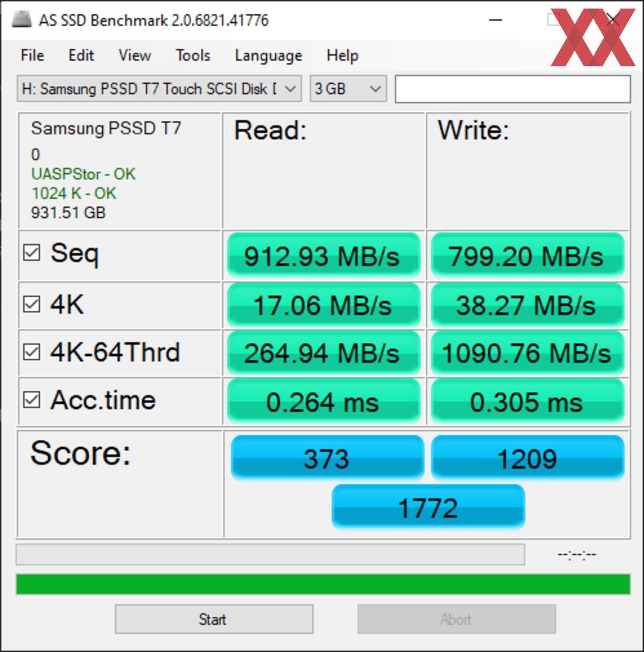
Task: Open the Help menu
Action: (x=342, y=55)
